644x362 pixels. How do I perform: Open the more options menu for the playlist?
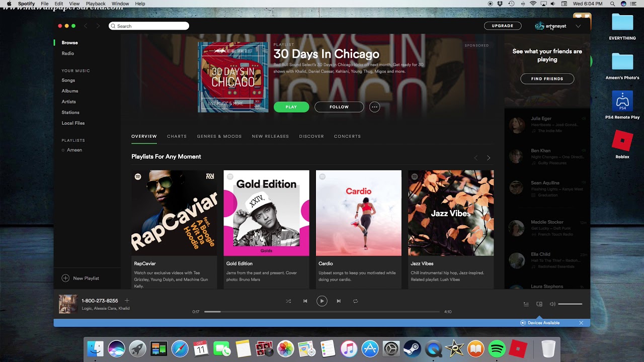[x=374, y=107]
